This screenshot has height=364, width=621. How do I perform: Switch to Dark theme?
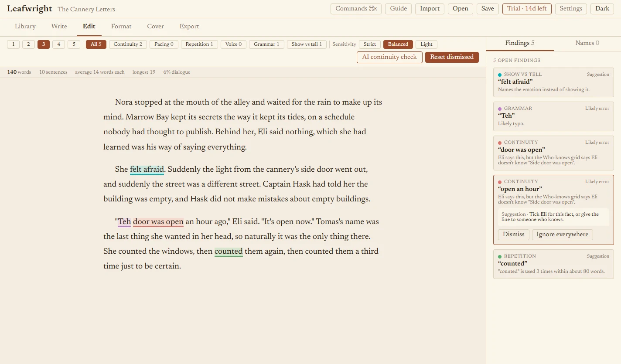pyautogui.click(x=602, y=9)
